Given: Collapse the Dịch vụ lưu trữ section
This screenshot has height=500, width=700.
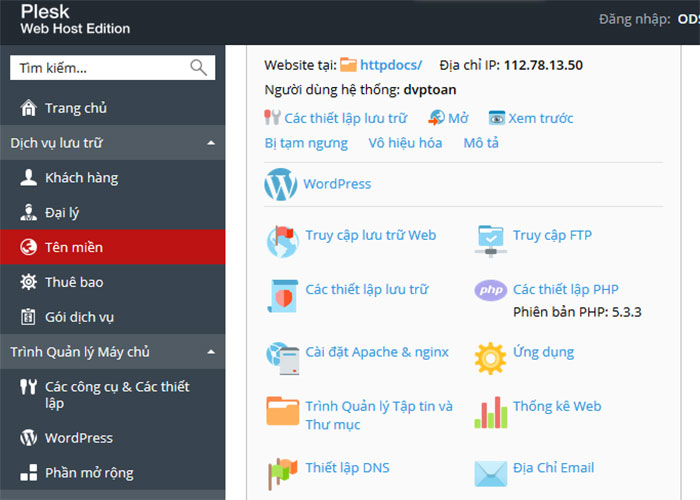Looking at the screenshot, I should point(210,143).
